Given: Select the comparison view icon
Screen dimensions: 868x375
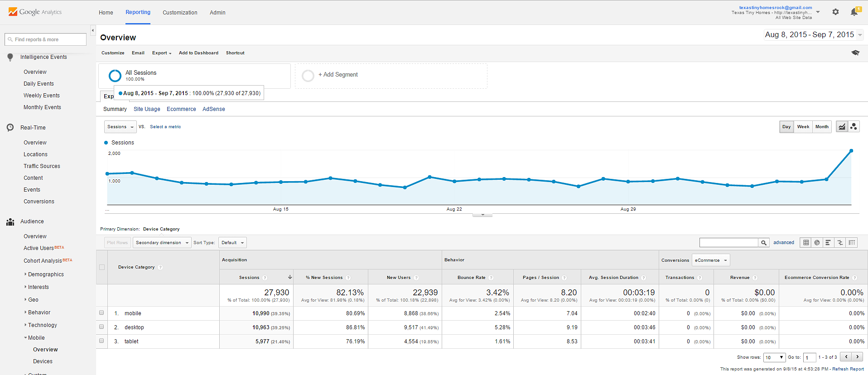Looking at the screenshot, I should pos(840,243).
